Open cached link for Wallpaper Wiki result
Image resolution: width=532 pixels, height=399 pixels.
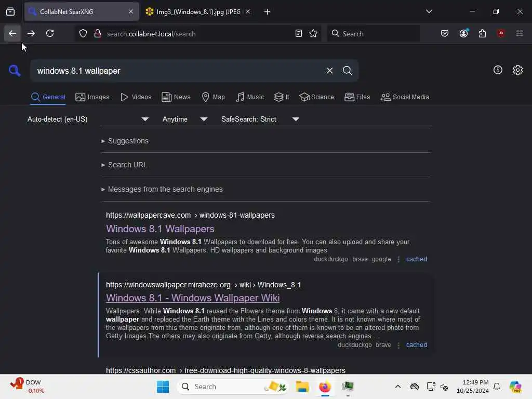tap(417, 345)
